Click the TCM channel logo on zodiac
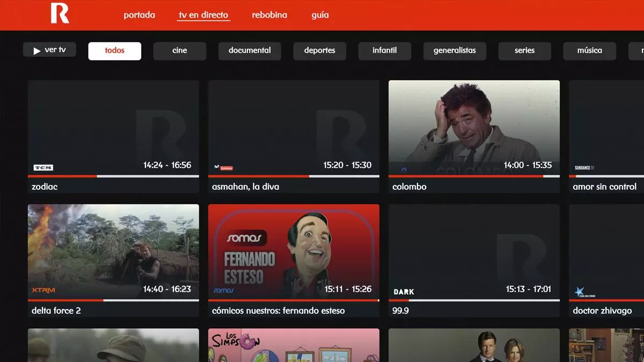644x362 pixels. pyautogui.click(x=43, y=167)
